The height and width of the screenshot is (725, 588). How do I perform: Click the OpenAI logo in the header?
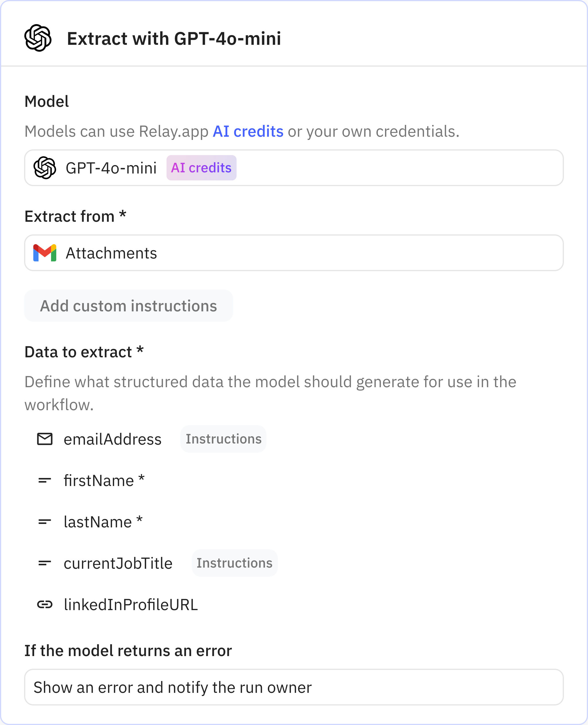(x=38, y=38)
